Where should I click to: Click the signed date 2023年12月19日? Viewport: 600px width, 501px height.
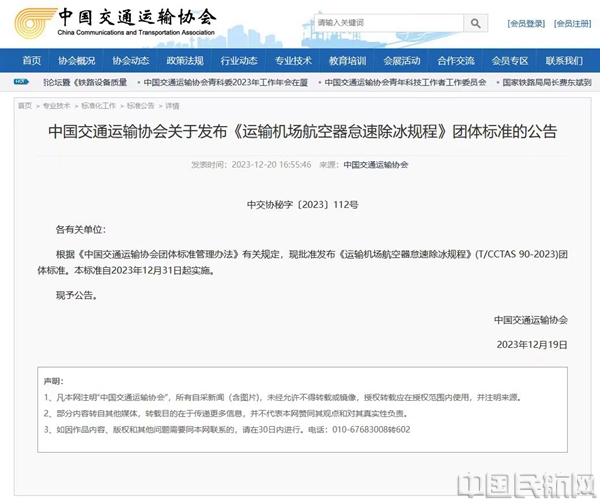(x=532, y=344)
